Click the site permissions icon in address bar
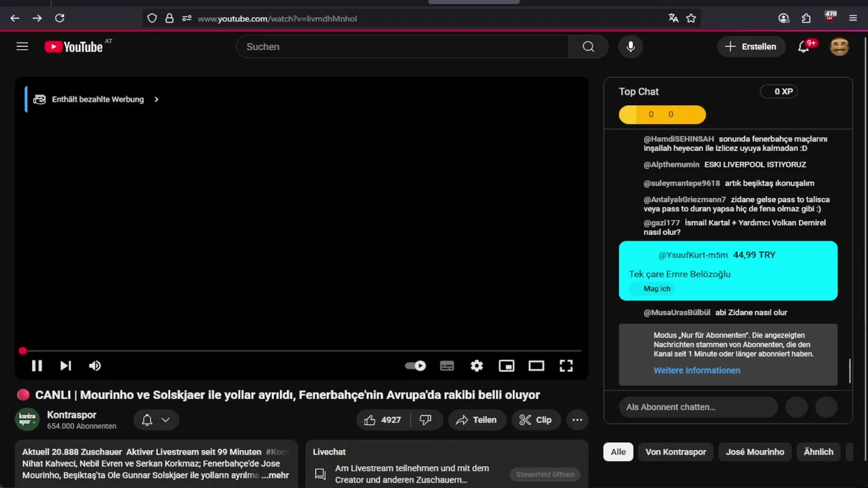Viewport: 868px width, 488px height. pos(186,18)
